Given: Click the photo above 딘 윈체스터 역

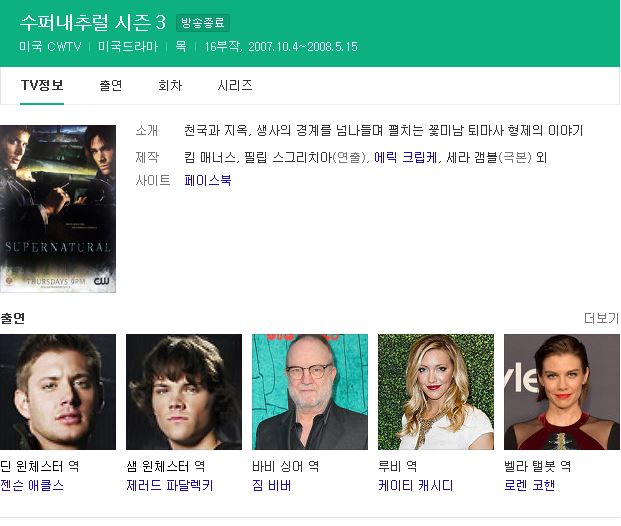Looking at the screenshot, I should 58,392.
